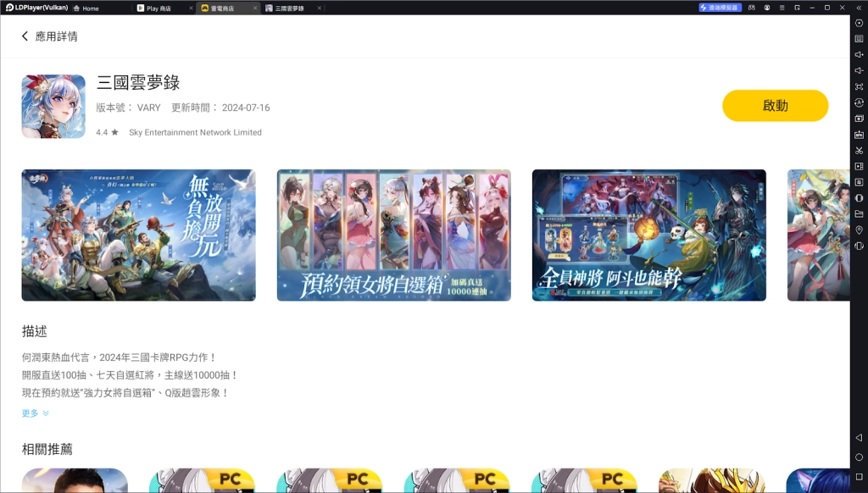
Task: Click the 描述 heading
Action: (x=34, y=331)
